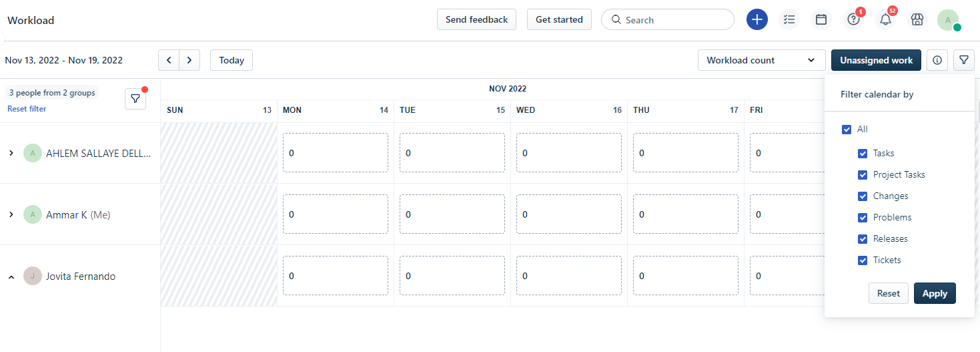Image resolution: width=980 pixels, height=352 pixels.
Task: Click the search magnifier icon
Action: pyautogui.click(x=616, y=20)
